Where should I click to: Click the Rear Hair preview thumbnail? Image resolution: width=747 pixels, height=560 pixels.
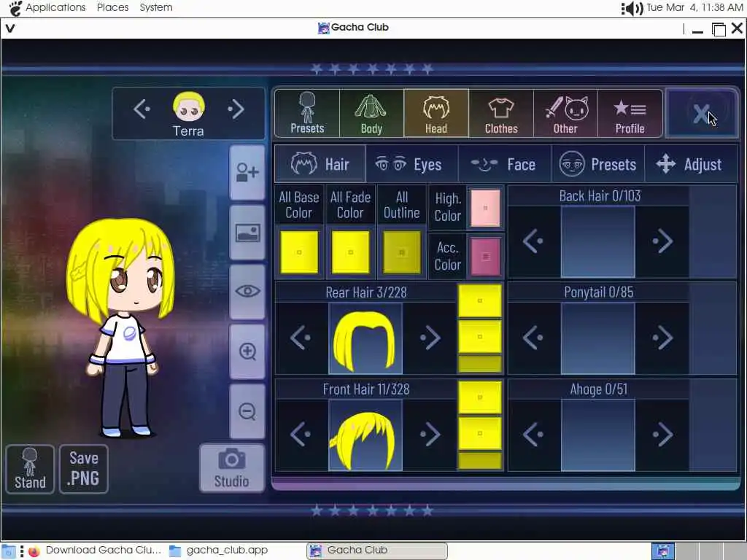pos(365,338)
